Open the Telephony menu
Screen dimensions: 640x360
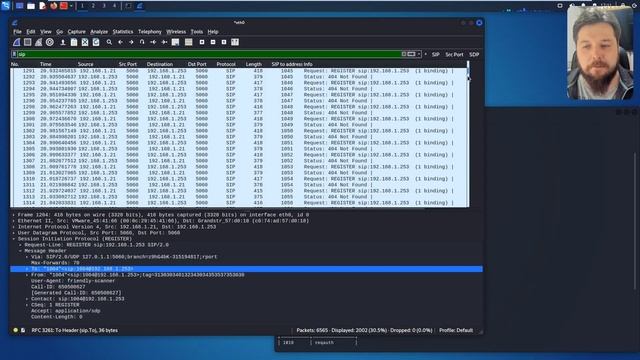click(150, 32)
